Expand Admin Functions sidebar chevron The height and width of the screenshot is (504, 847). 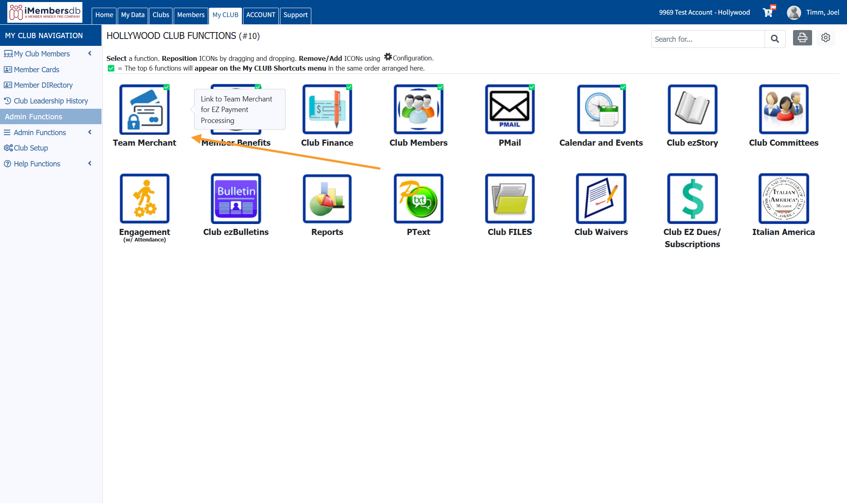click(x=90, y=132)
